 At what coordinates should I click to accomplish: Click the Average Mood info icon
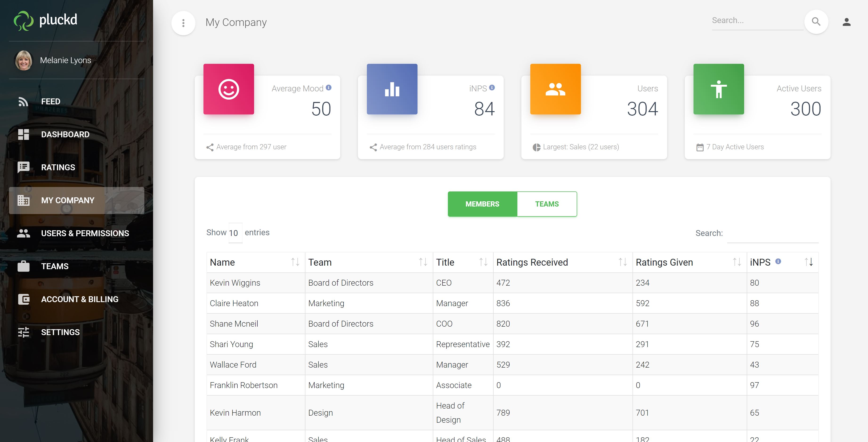[329, 88]
